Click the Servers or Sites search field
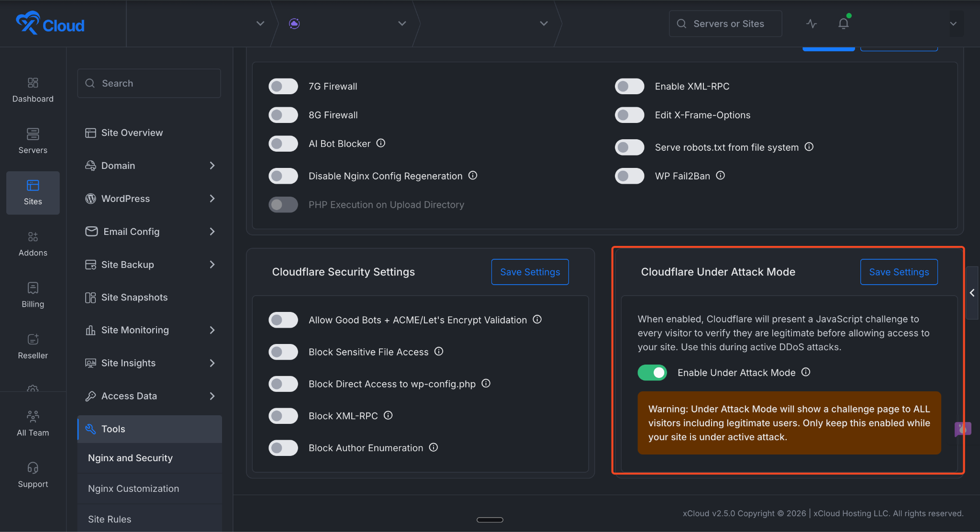The width and height of the screenshot is (980, 532). point(725,23)
